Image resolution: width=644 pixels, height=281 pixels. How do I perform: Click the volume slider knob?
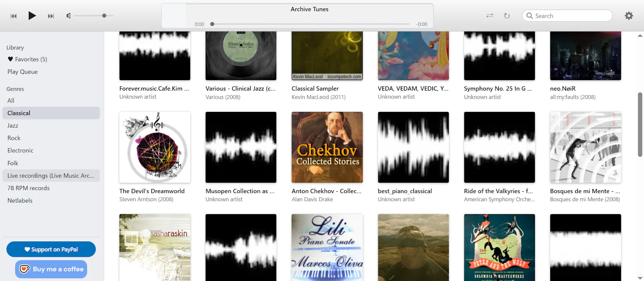coord(104,16)
